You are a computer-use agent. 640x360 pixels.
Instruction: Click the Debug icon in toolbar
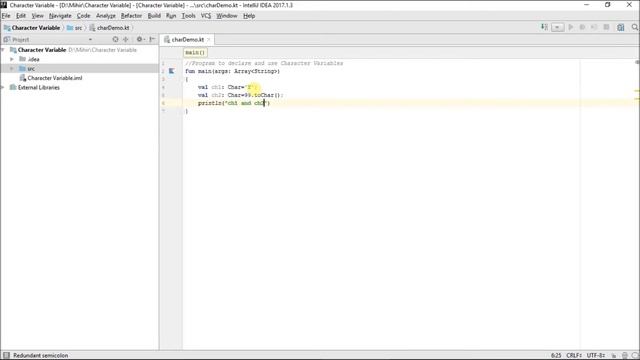coord(582,27)
